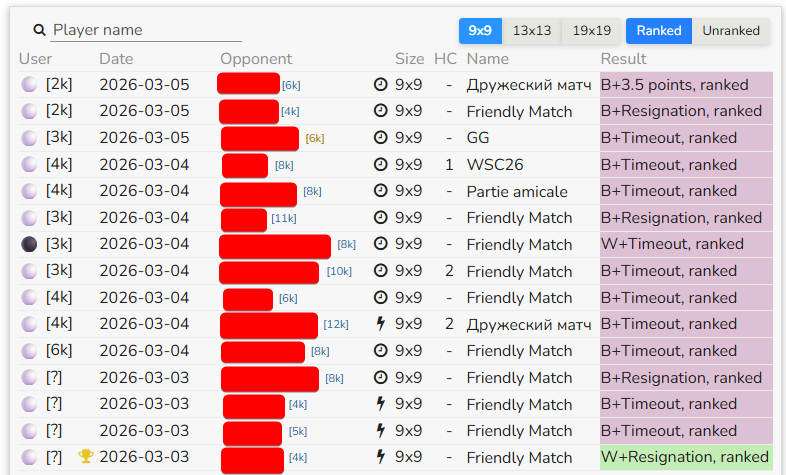Image resolution: width=786 pixels, height=475 pixels.
Task: Click lightning icon in the [12k] opponent row
Action: point(380,324)
